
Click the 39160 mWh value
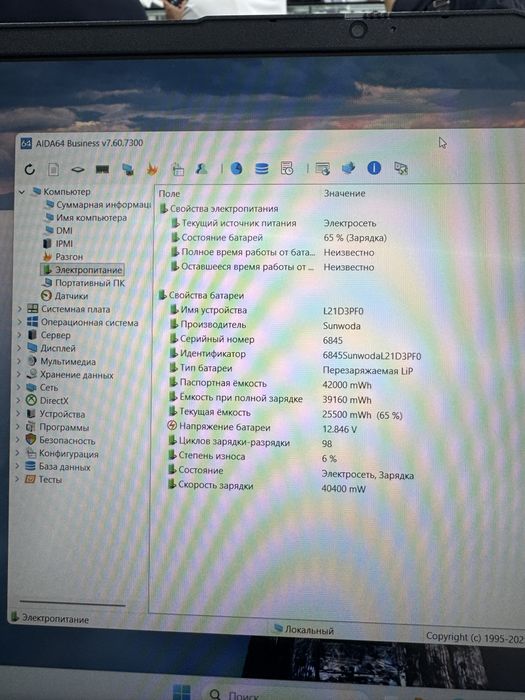click(346, 400)
